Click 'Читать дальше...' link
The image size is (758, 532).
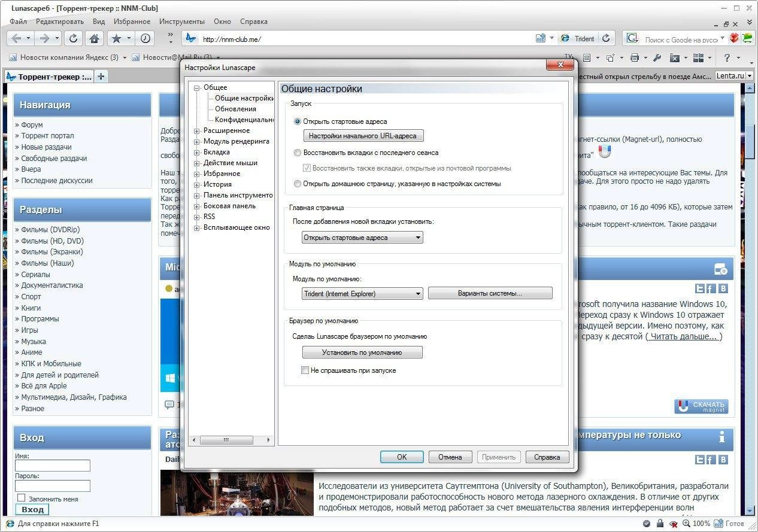pyautogui.click(x=684, y=336)
